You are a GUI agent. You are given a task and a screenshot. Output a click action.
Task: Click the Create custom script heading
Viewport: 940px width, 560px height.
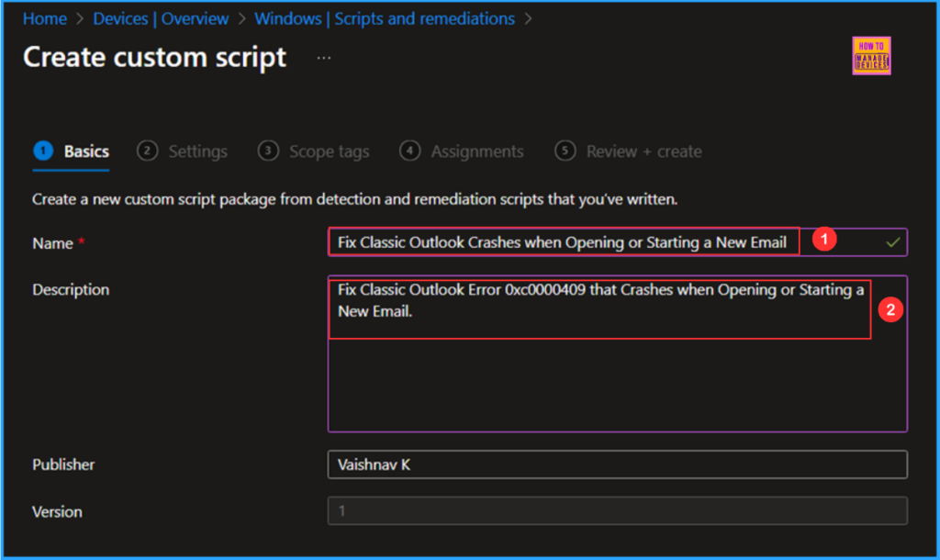click(154, 58)
